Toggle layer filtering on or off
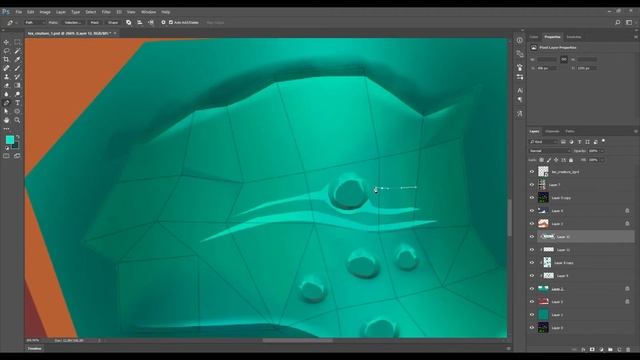This screenshot has width=640, height=360. tap(603, 141)
